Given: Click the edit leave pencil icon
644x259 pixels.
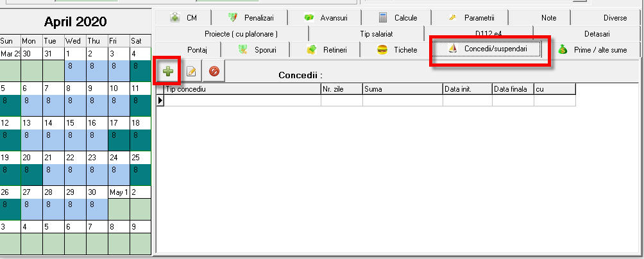Looking at the screenshot, I should (191, 71).
